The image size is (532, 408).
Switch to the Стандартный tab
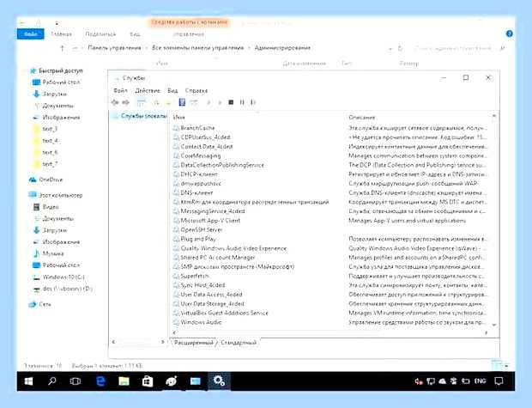239,343
